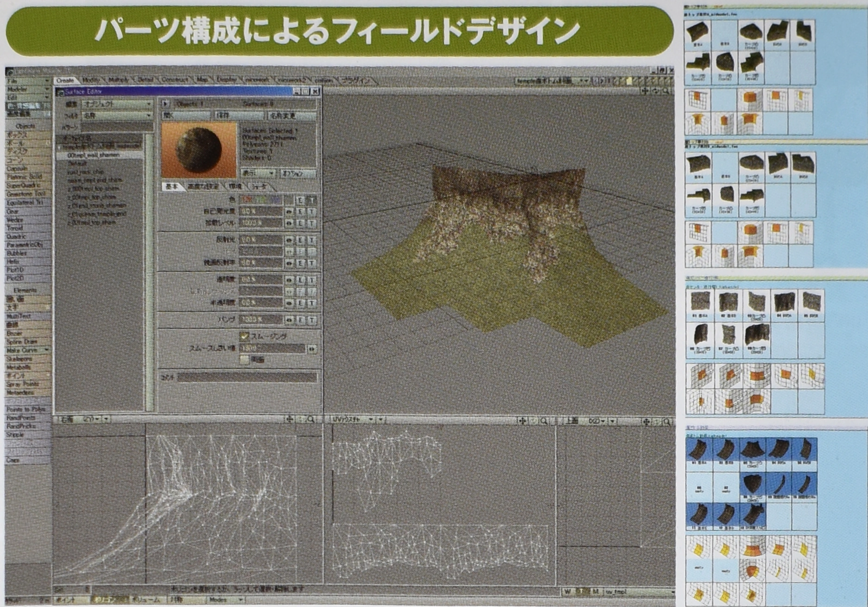Click the pan icon in the 上面 viewport header

(x=646, y=422)
